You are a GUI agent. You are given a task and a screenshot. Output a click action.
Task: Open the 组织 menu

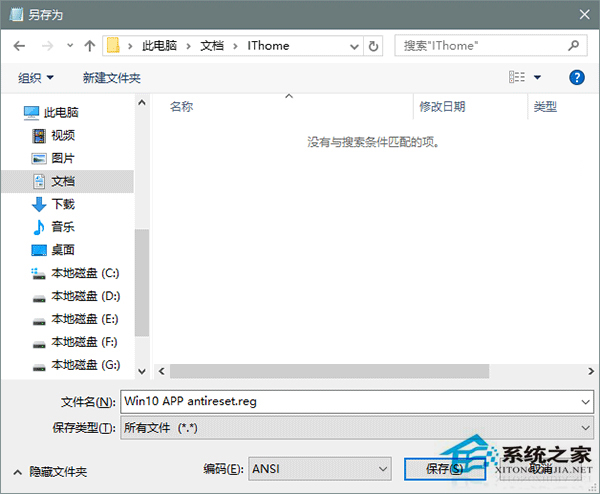(x=36, y=78)
